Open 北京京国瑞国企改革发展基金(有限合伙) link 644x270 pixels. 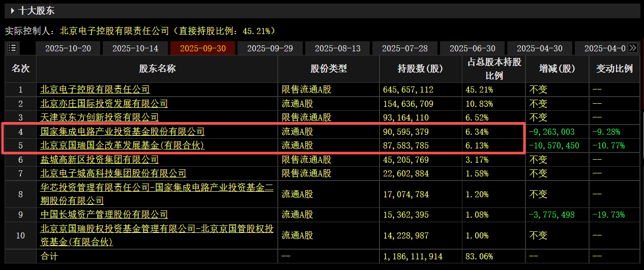tap(122, 145)
